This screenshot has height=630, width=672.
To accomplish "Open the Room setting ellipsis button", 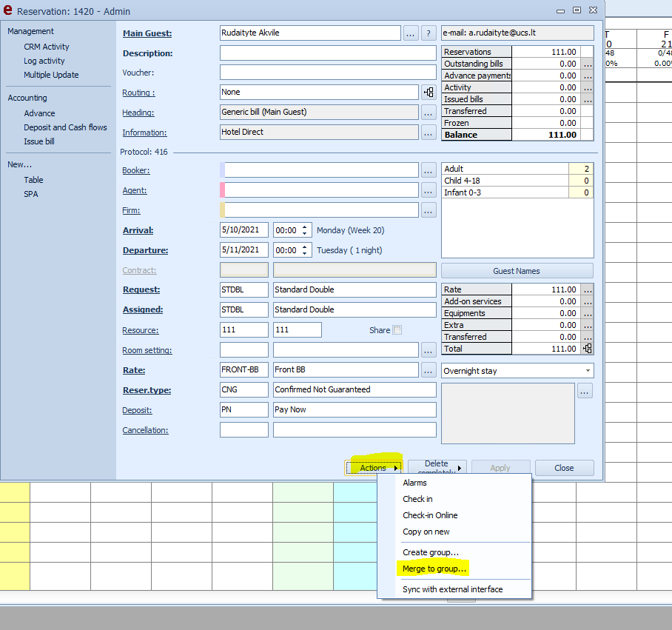I will (x=429, y=350).
